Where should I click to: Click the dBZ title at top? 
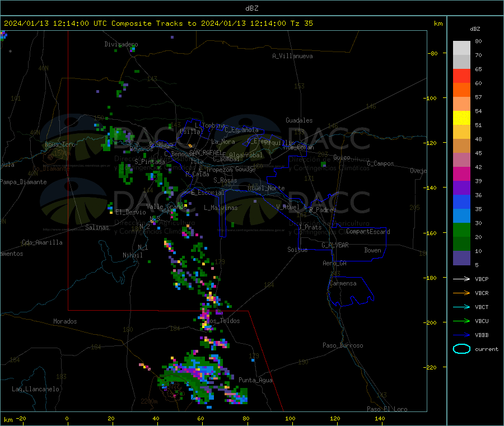[x=251, y=8]
